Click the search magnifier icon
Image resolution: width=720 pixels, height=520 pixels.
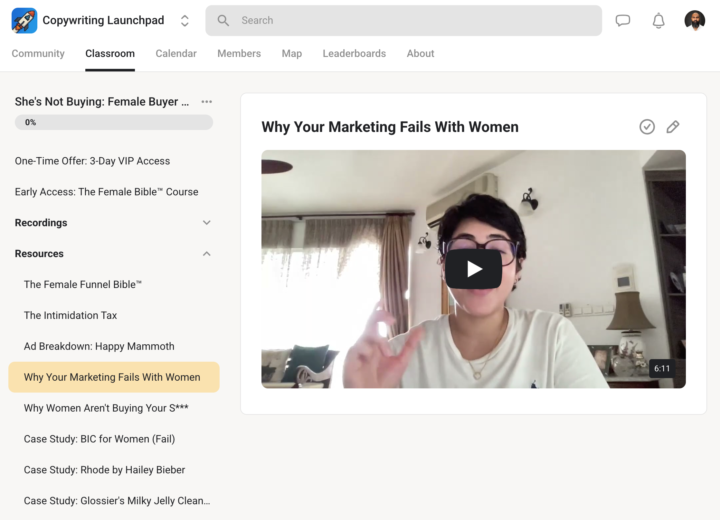pyautogui.click(x=223, y=20)
